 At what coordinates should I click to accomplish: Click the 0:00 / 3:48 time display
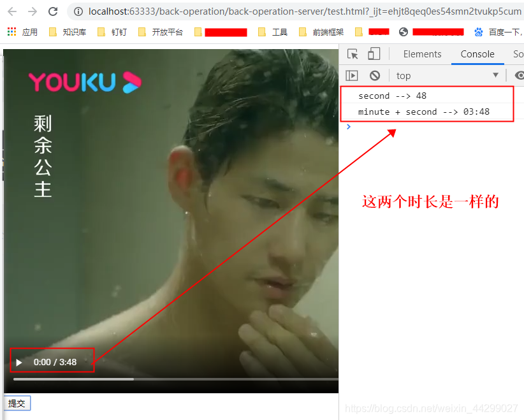tap(55, 362)
